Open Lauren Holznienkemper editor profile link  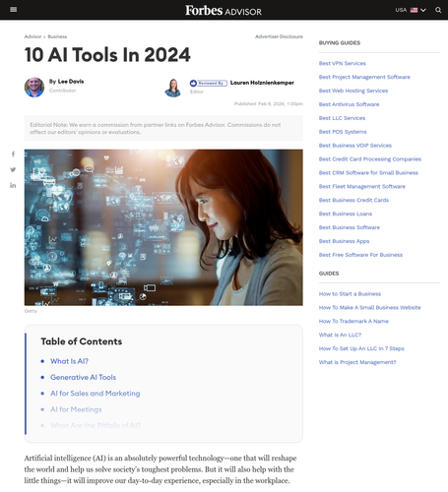coord(262,83)
